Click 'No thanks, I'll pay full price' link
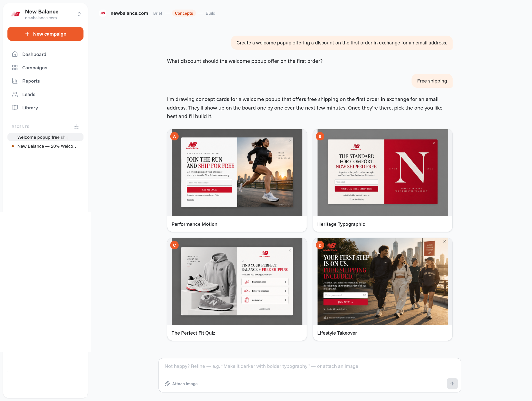Image resolution: width=532 pixels, height=401 pixels. tap(335, 310)
